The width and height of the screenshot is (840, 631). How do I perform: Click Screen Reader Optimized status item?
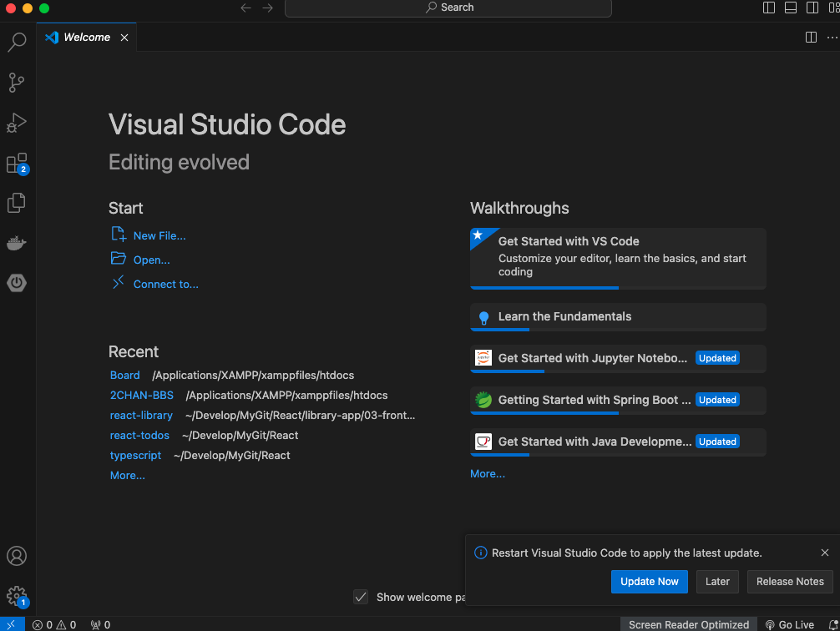[688, 624]
